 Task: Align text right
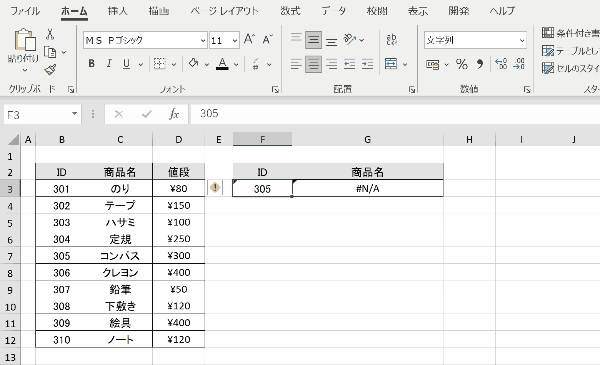pyautogui.click(x=331, y=64)
